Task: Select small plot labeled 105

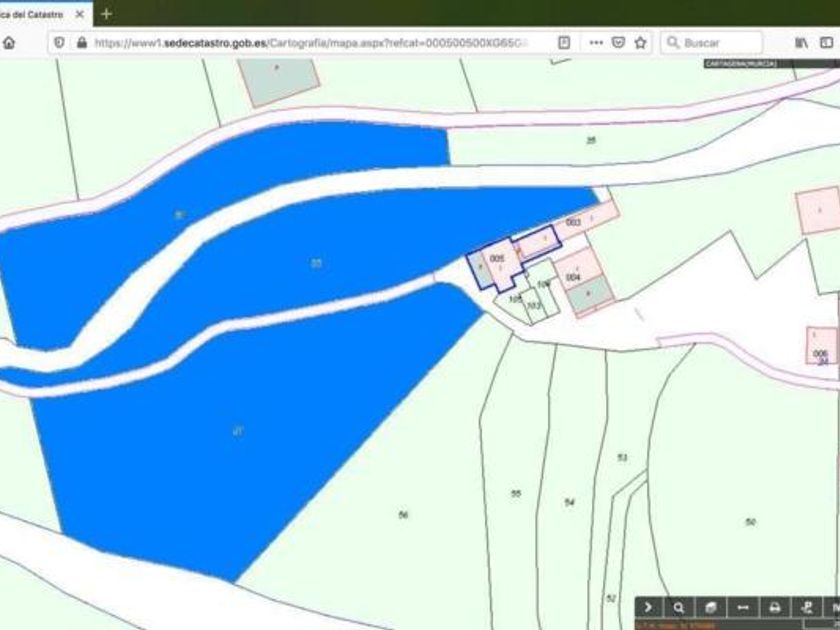Action: [x=515, y=299]
